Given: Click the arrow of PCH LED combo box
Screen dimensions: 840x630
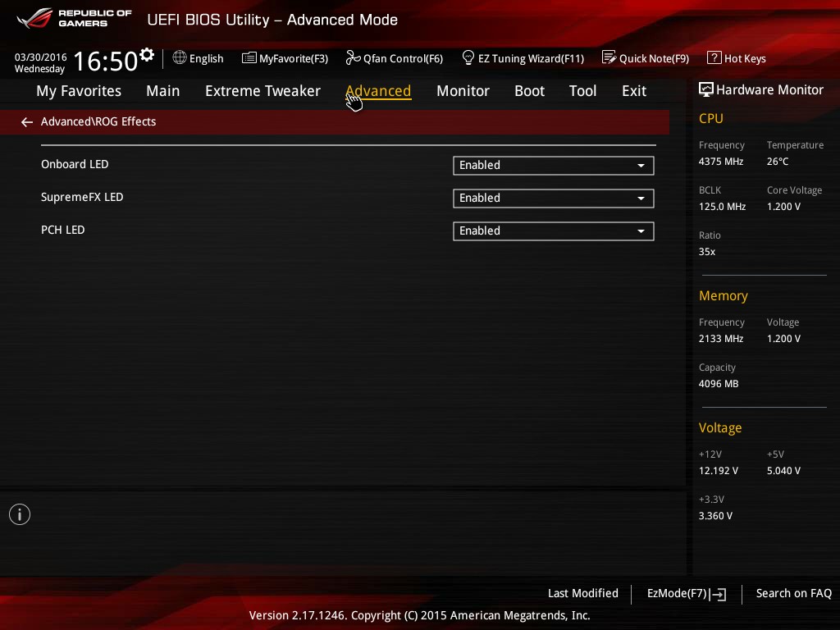Looking at the screenshot, I should (641, 231).
